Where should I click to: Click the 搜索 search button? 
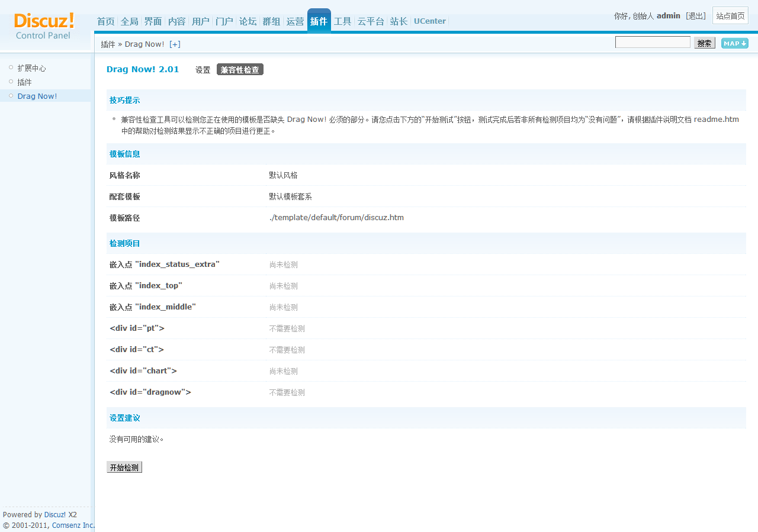coord(705,43)
